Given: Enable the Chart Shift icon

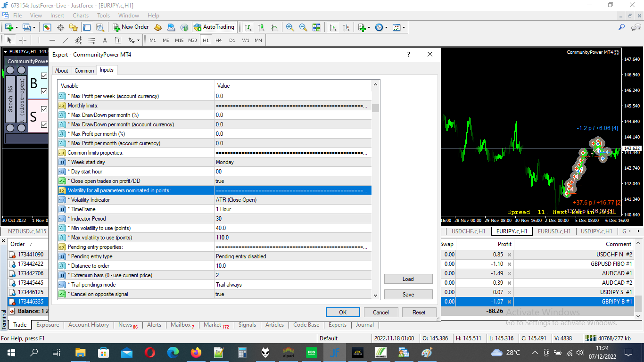Looking at the screenshot, I should click(x=346, y=27).
